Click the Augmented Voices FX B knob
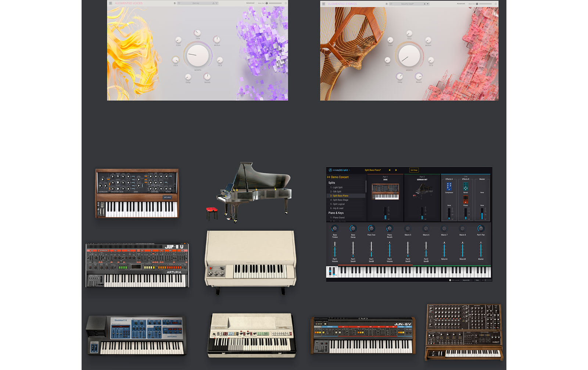The width and height of the screenshot is (588, 370). pyautogui.click(x=220, y=60)
